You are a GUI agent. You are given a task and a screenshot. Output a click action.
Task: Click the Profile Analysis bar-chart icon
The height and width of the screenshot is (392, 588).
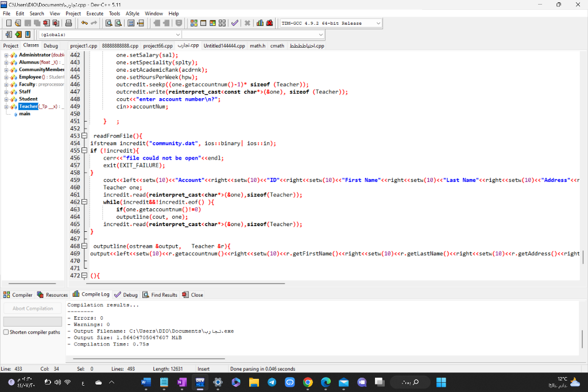(260, 23)
